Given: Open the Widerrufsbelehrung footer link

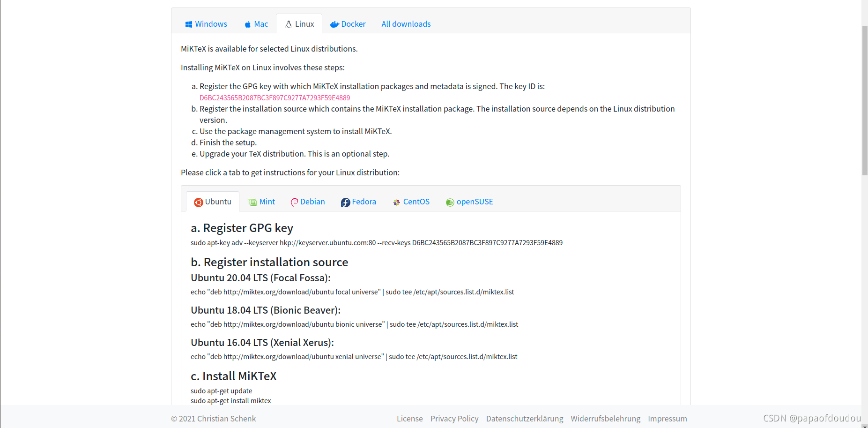Looking at the screenshot, I should 606,419.
